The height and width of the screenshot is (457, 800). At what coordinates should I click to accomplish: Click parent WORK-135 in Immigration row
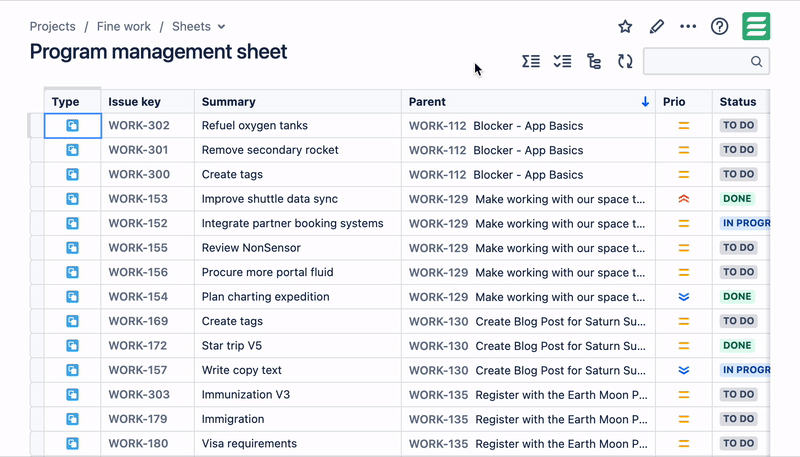pos(438,419)
